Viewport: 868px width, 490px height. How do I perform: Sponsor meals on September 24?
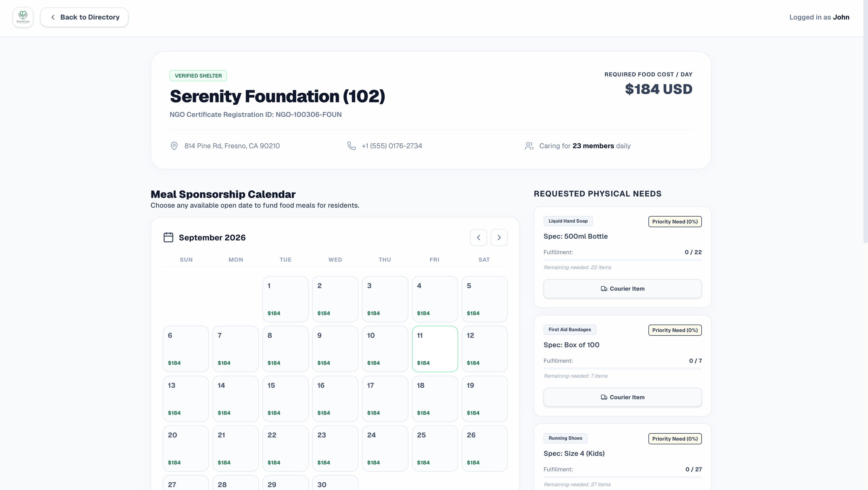click(385, 448)
